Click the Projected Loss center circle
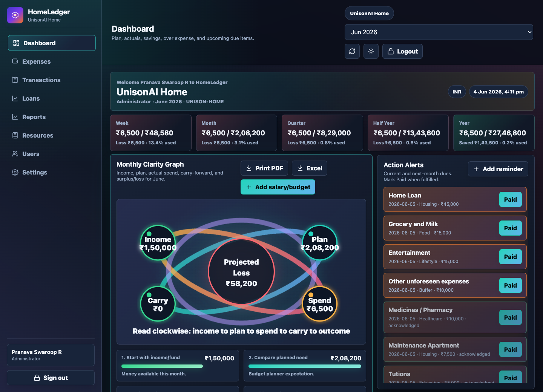Screen dimensions: 543x392 click(x=241, y=272)
